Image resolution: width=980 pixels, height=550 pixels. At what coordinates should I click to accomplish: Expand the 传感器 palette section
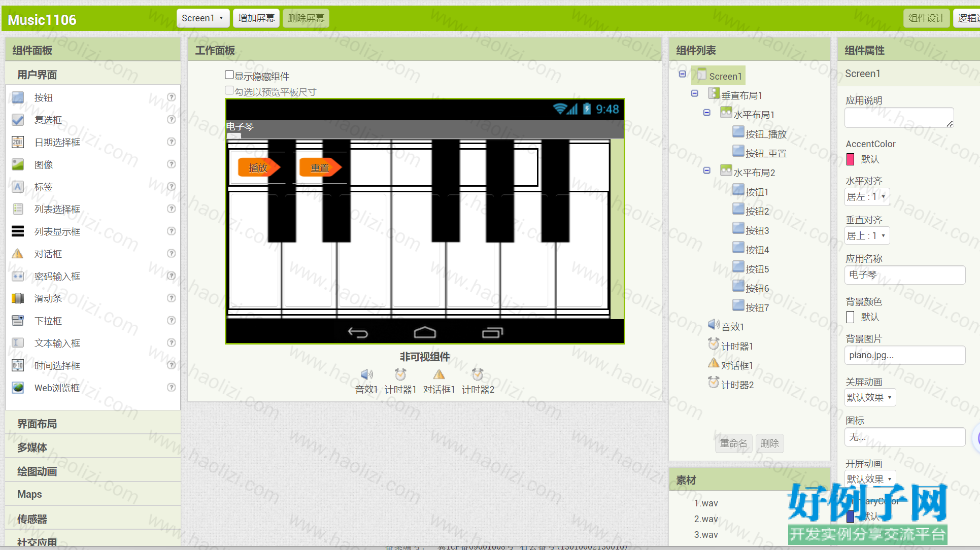coord(93,519)
